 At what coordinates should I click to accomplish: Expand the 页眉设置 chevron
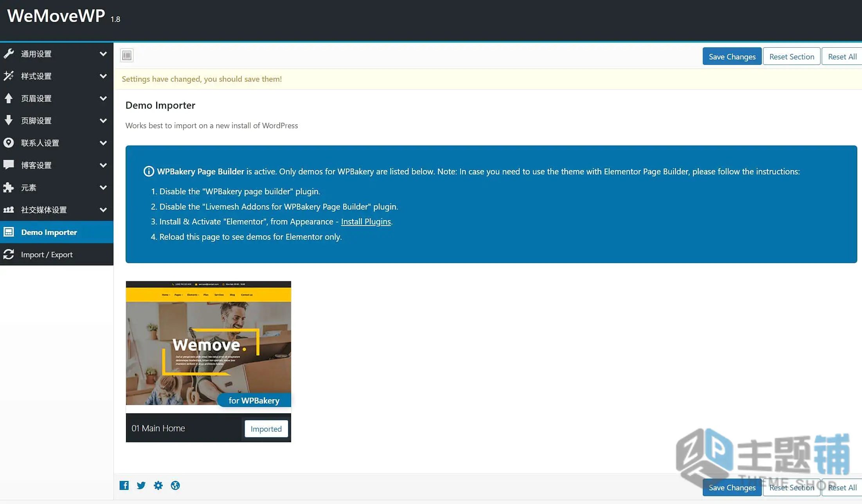(x=103, y=98)
